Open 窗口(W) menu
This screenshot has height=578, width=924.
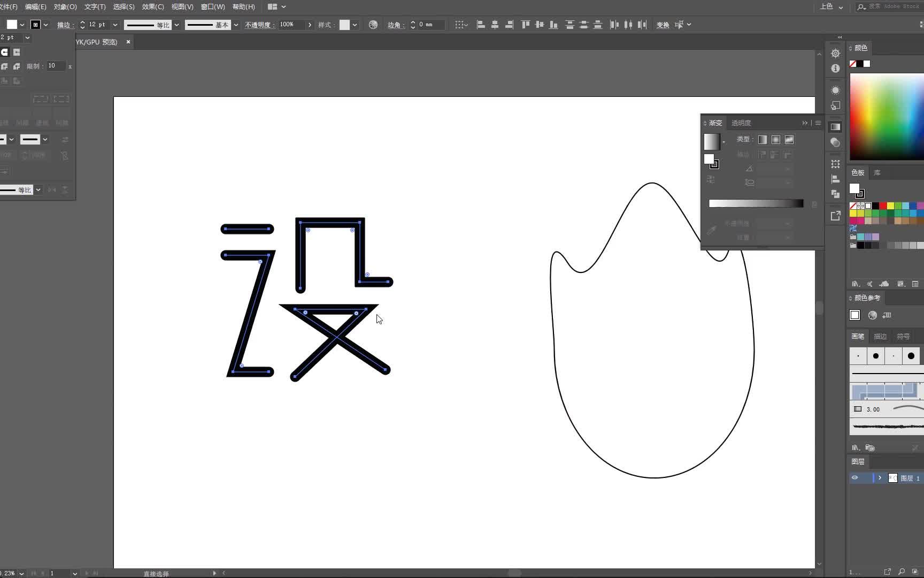tap(213, 7)
